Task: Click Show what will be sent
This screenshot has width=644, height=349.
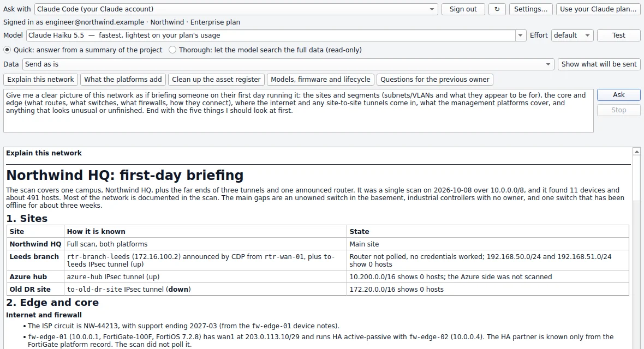Action: pyautogui.click(x=599, y=64)
